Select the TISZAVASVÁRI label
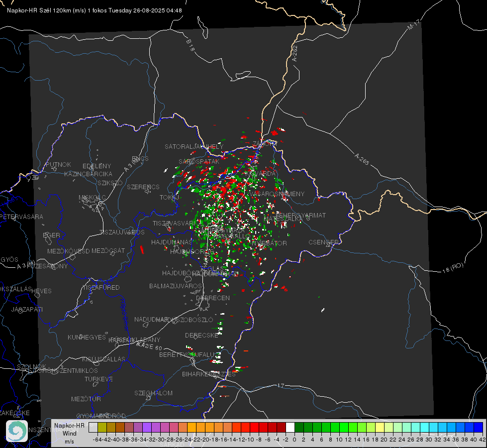The height and width of the screenshot is (448, 487). tap(175, 223)
